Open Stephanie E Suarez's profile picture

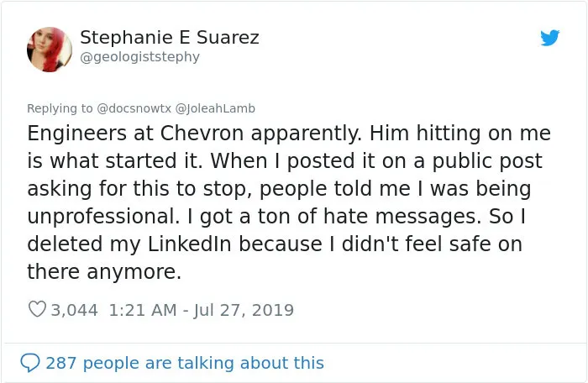[x=50, y=50]
